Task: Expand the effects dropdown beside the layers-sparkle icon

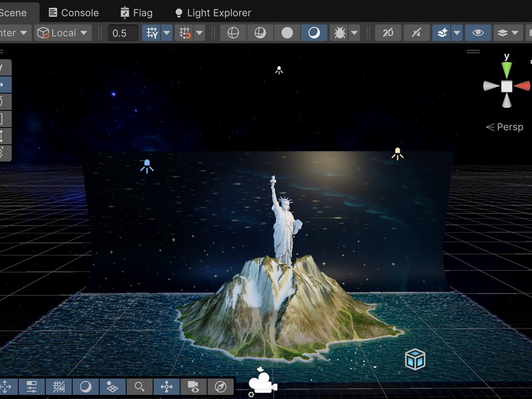Action: tap(457, 33)
